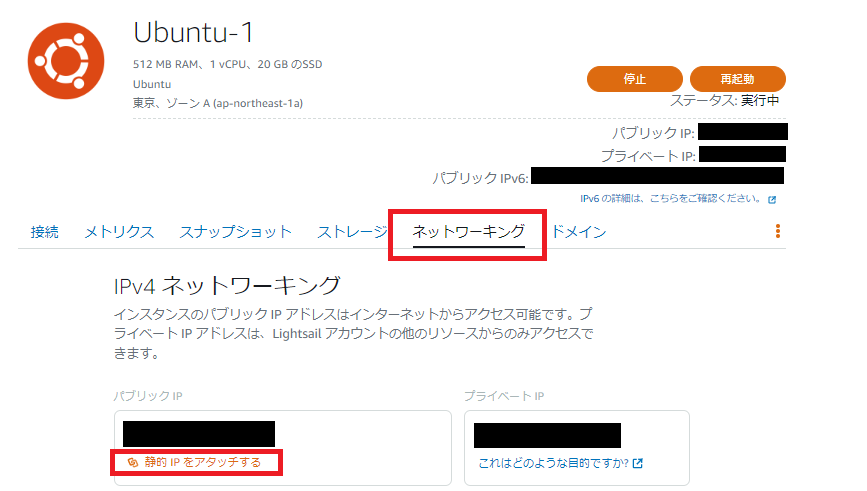Open the IPv6 の詳細は、こちらをご確認ください link
The height and width of the screenshot is (491, 867).
point(672,199)
